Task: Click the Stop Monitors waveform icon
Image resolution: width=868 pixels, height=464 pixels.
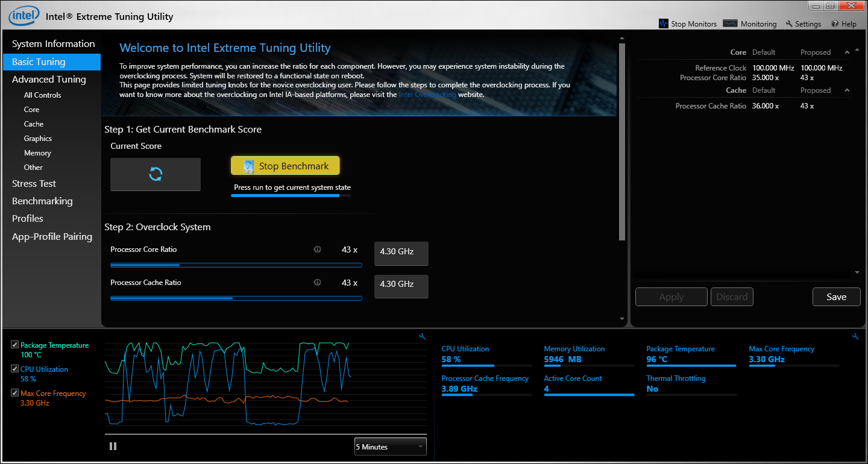Action: pos(664,24)
